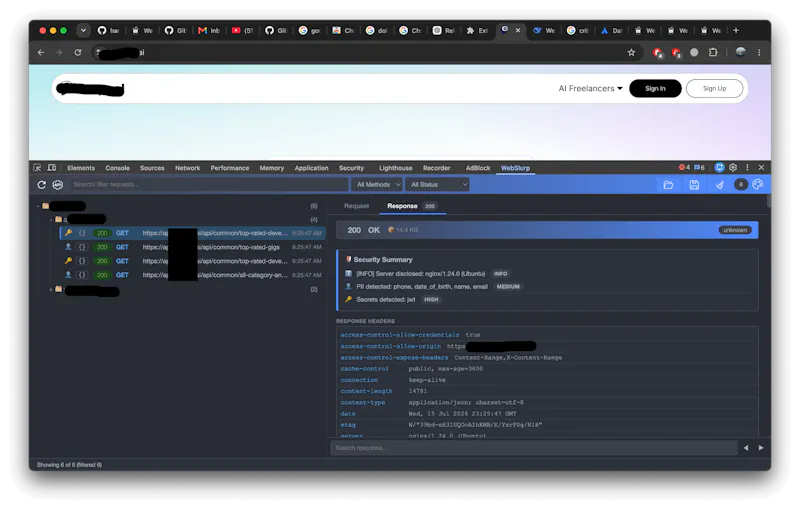Click the person icon on all-category-an row
This screenshot has height=509, width=800.
(x=68, y=274)
